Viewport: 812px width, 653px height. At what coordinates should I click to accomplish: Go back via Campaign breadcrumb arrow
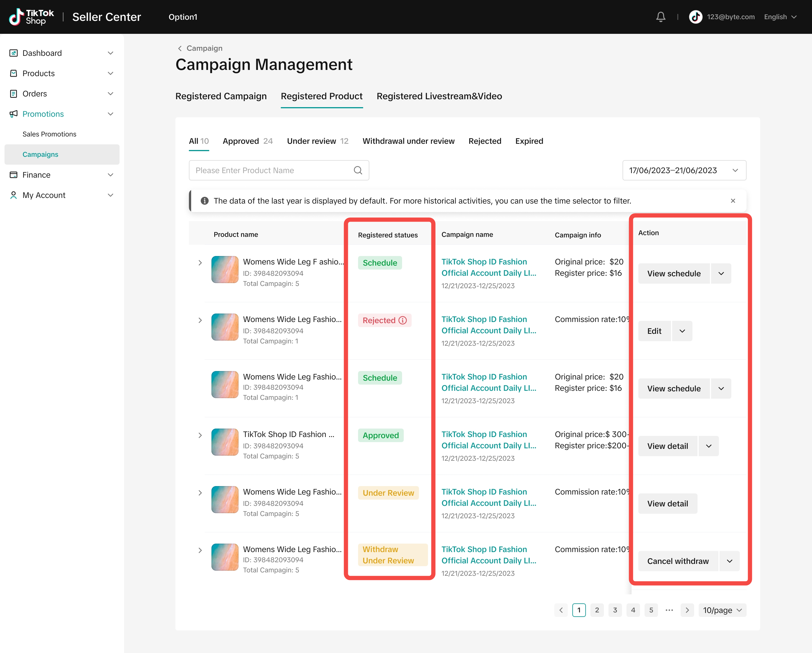pos(180,48)
